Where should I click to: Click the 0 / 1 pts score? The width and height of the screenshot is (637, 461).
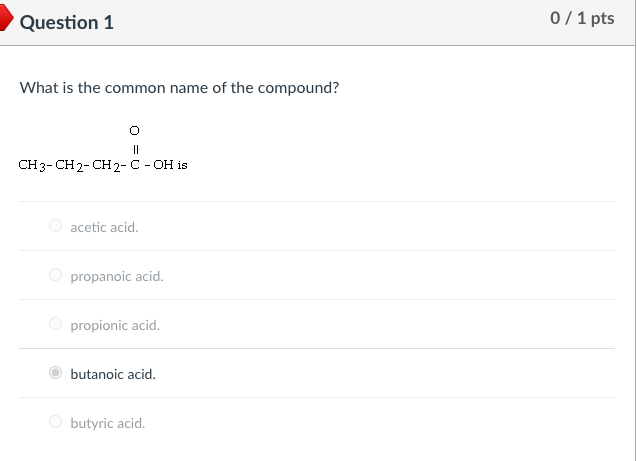click(582, 18)
